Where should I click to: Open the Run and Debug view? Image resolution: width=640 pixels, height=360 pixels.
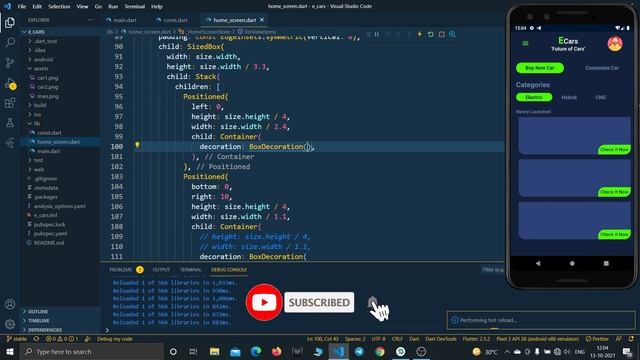pos(10,83)
